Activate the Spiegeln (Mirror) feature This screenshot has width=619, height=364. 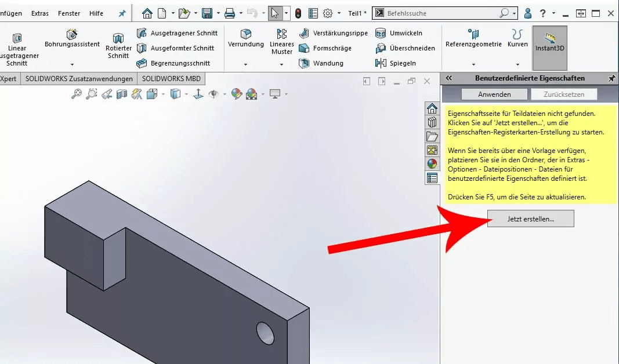click(x=401, y=63)
